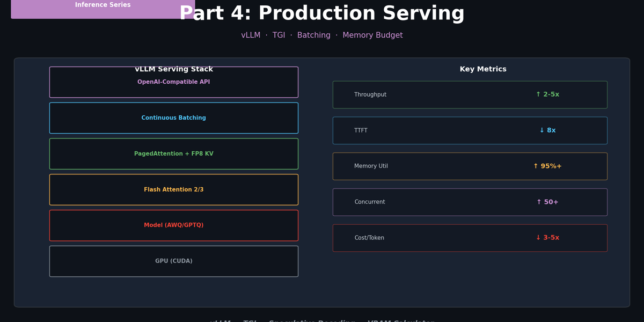Click the Key Metrics panel heading
This screenshot has width=644, height=322.
click(482, 69)
